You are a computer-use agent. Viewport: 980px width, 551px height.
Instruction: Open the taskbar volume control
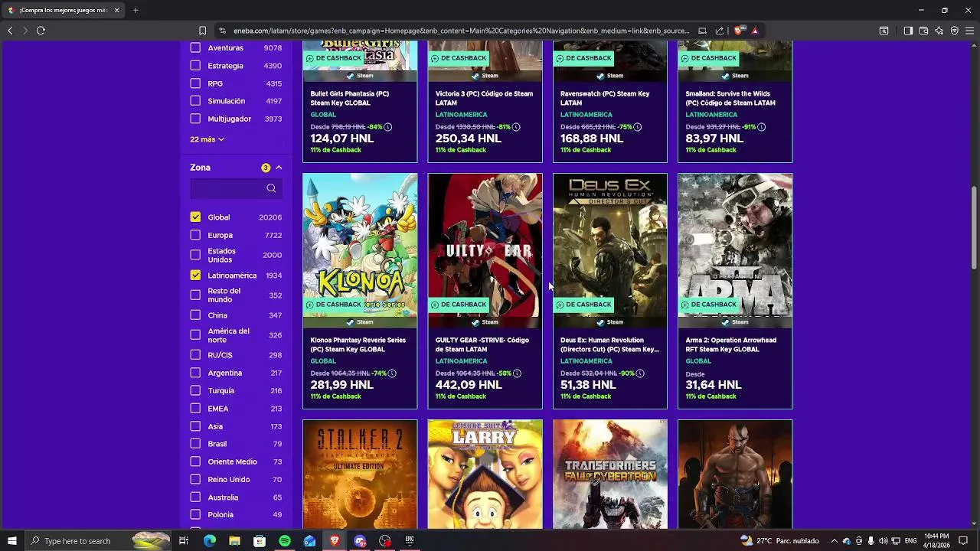pyautogui.click(x=884, y=541)
